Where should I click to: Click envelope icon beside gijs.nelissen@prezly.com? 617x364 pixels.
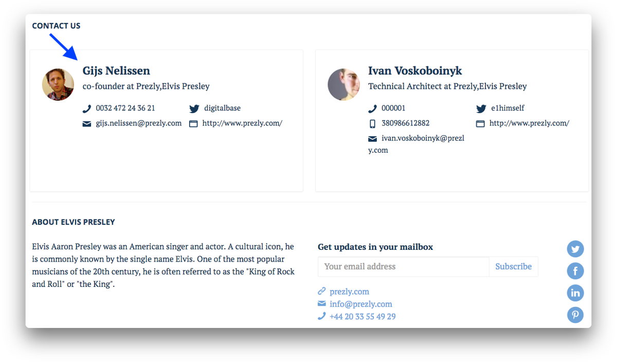click(x=87, y=123)
